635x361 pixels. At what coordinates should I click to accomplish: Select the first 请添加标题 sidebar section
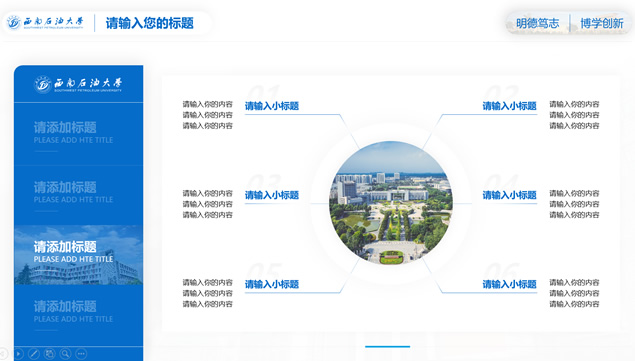tap(79, 134)
